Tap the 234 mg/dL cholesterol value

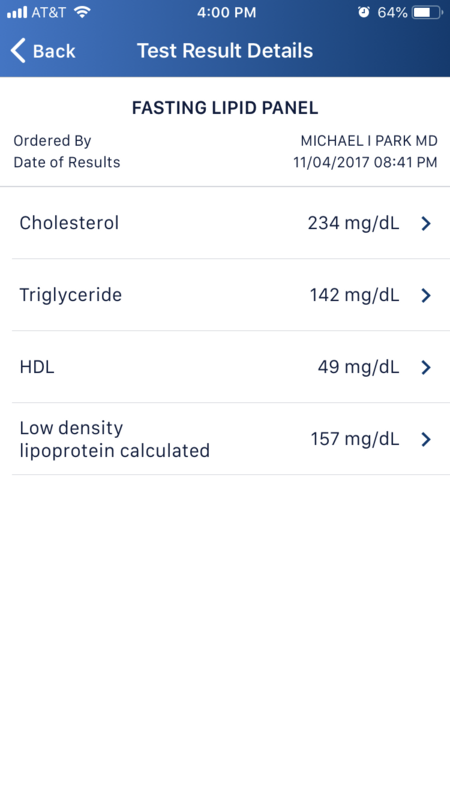[x=354, y=223]
